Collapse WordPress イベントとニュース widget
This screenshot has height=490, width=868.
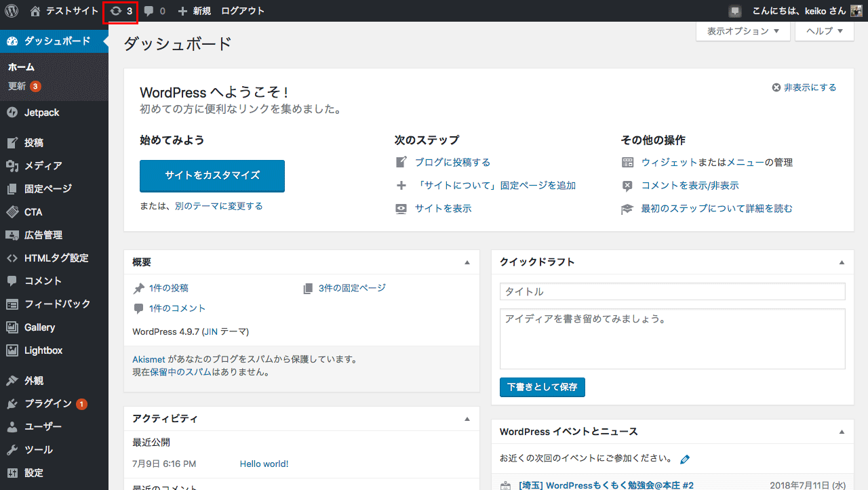click(x=842, y=432)
